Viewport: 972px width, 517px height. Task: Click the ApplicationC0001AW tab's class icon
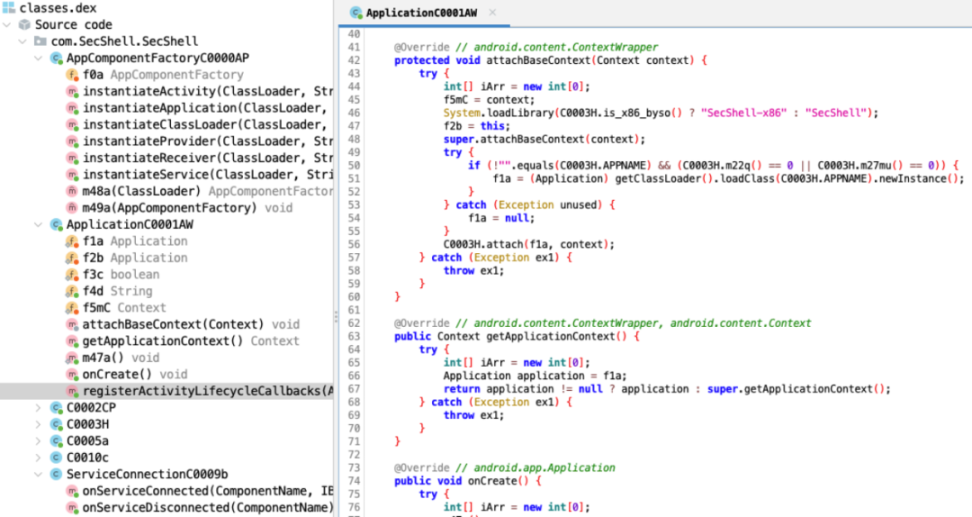point(355,13)
